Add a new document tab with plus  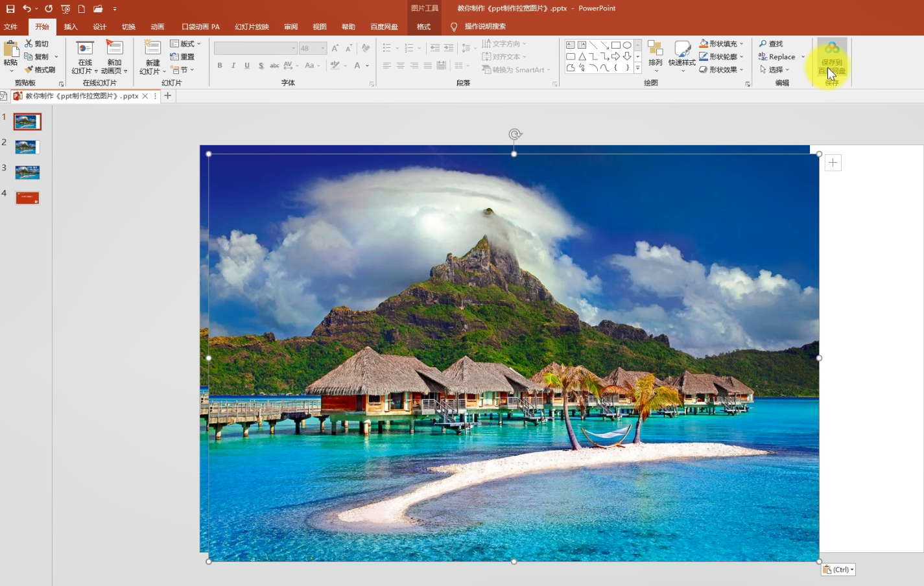click(168, 96)
